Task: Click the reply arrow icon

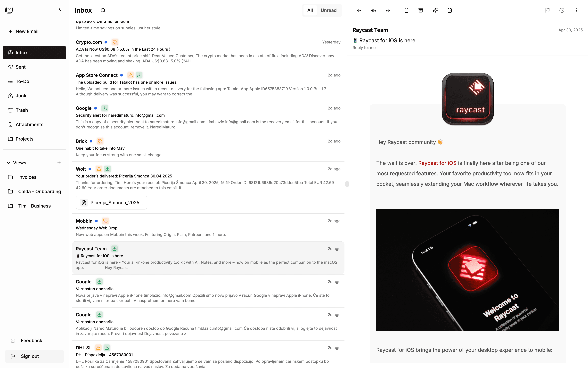Action: pyautogui.click(x=359, y=10)
